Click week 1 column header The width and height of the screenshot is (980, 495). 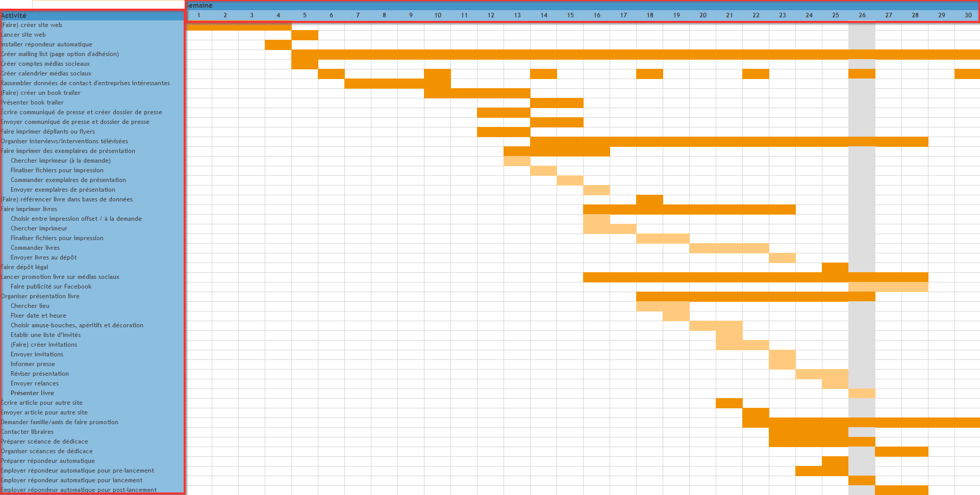[199, 15]
